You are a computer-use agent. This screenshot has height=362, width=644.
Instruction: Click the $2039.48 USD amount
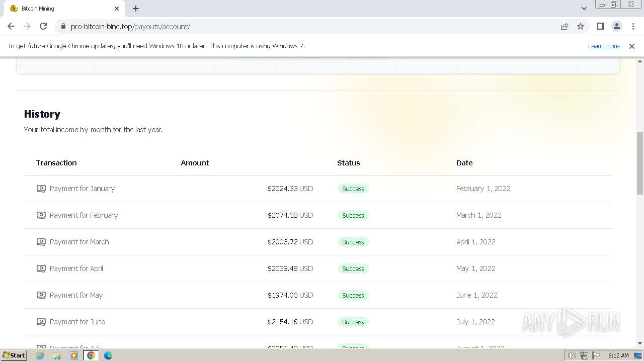click(x=290, y=268)
